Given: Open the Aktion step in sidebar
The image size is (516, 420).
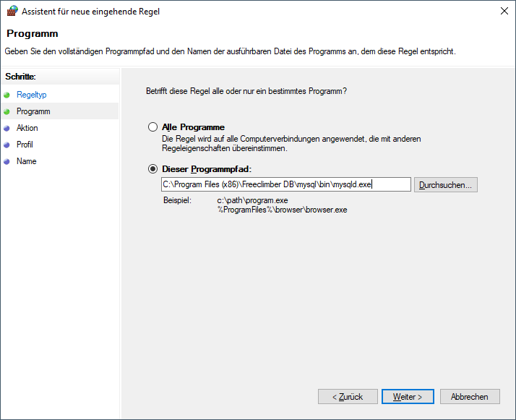Looking at the screenshot, I should (x=27, y=128).
